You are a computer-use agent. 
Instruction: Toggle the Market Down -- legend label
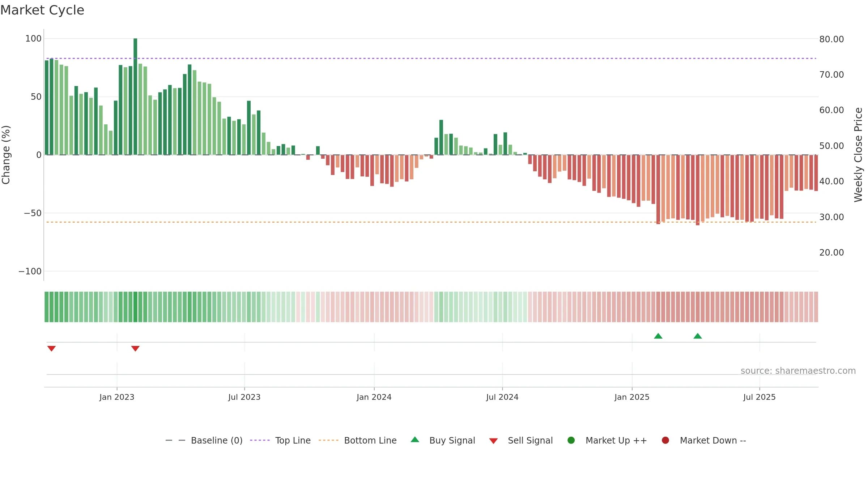click(x=713, y=441)
